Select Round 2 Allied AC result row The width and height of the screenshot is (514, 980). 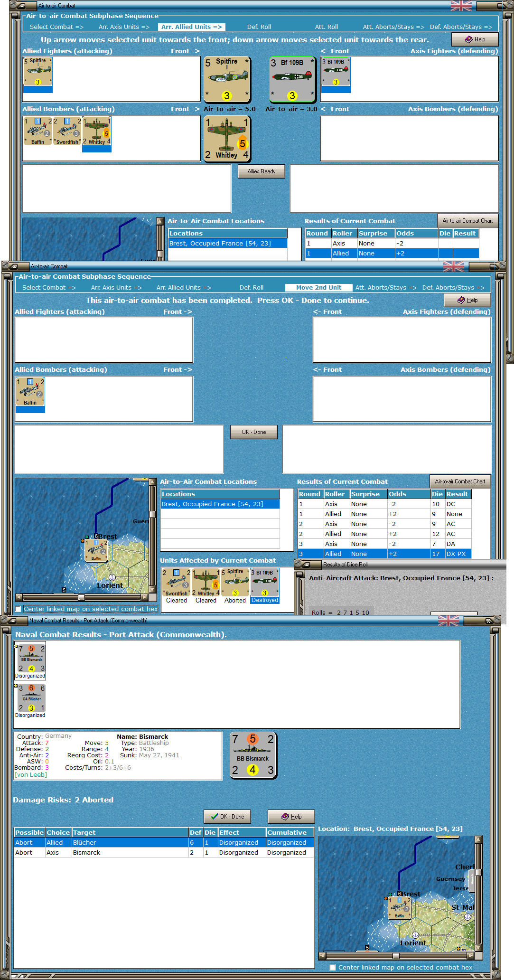(x=384, y=534)
